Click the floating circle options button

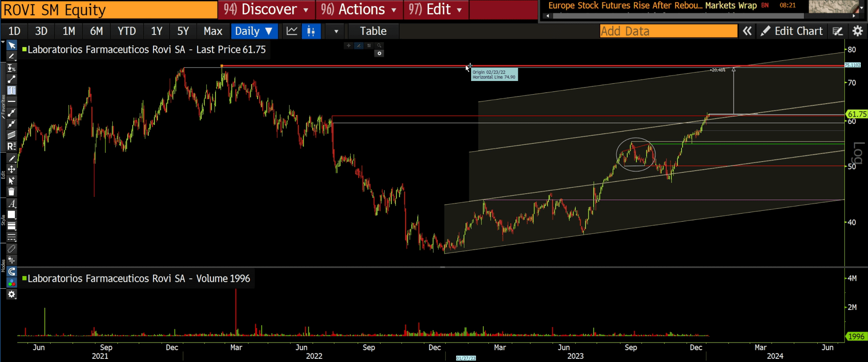pyautogui.click(x=379, y=53)
